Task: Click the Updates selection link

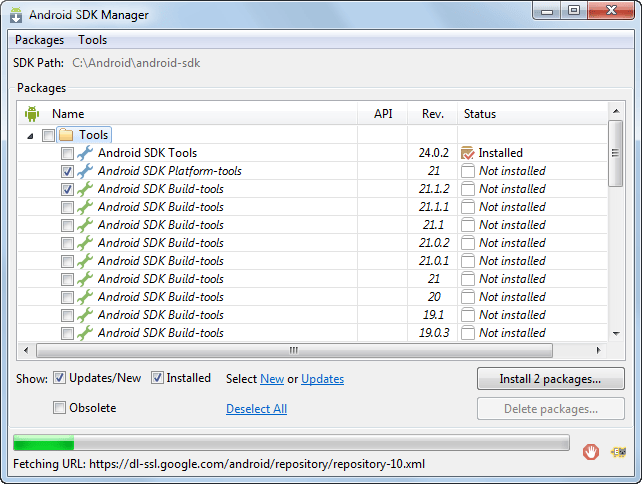Action: pos(323,379)
